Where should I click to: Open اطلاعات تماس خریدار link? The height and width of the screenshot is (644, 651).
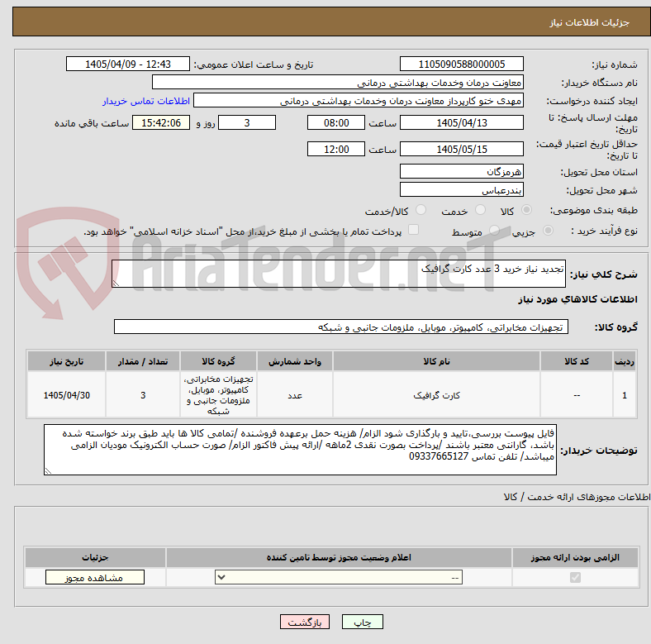point(146,101)
